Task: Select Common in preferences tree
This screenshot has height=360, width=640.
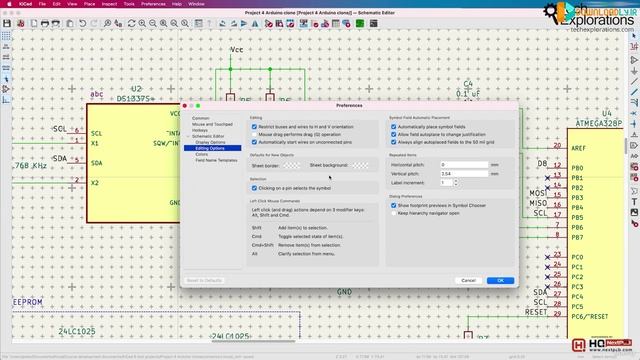Action: tap(200, 118)
